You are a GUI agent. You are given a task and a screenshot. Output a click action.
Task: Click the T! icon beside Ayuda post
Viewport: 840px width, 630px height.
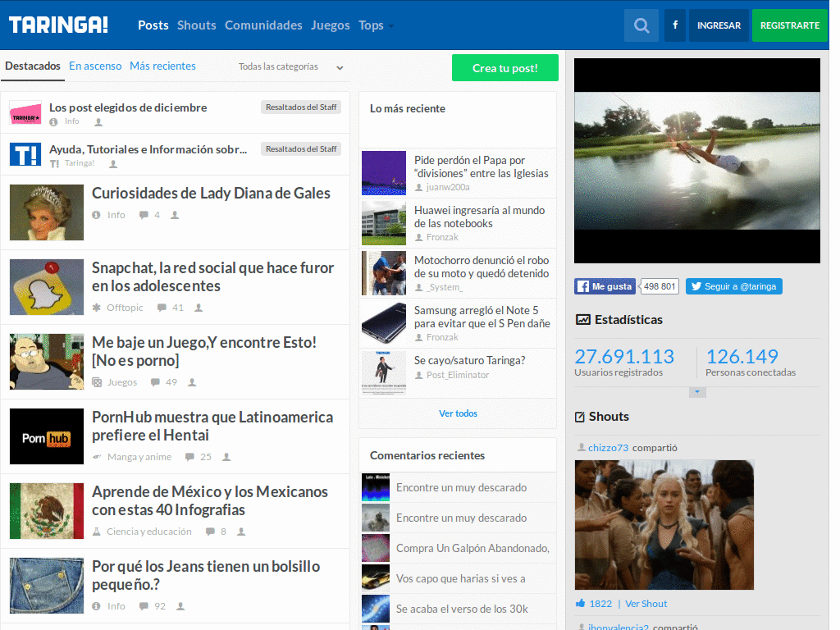[25, 154]
